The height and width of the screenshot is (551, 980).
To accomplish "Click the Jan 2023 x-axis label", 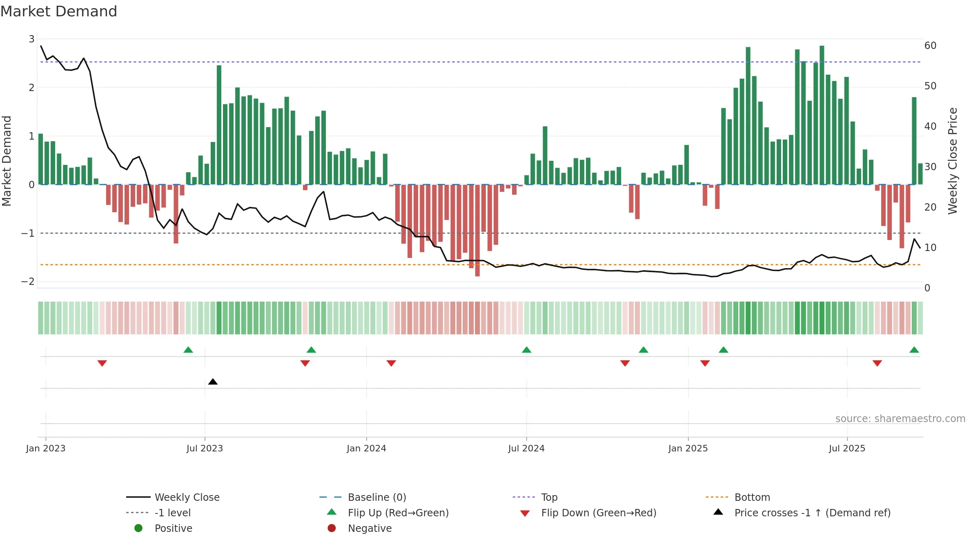I will point(46,448).
